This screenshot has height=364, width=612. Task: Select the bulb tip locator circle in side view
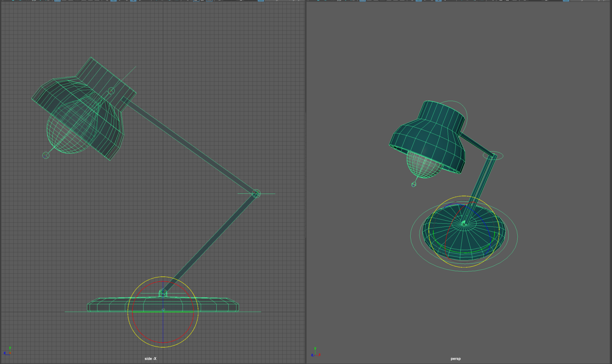[46, 155]
